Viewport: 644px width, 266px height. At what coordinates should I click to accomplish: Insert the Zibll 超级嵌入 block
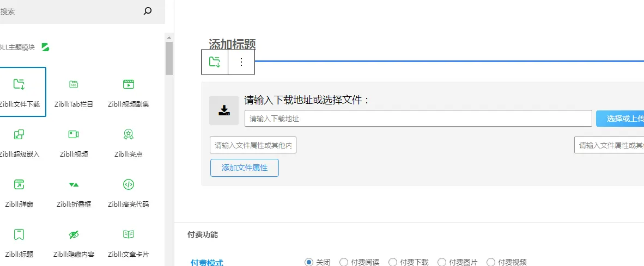(x=19, y=142)
